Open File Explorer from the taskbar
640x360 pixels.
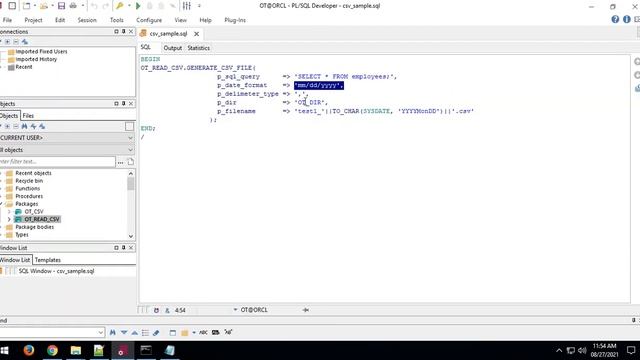[x=76, y=351]
